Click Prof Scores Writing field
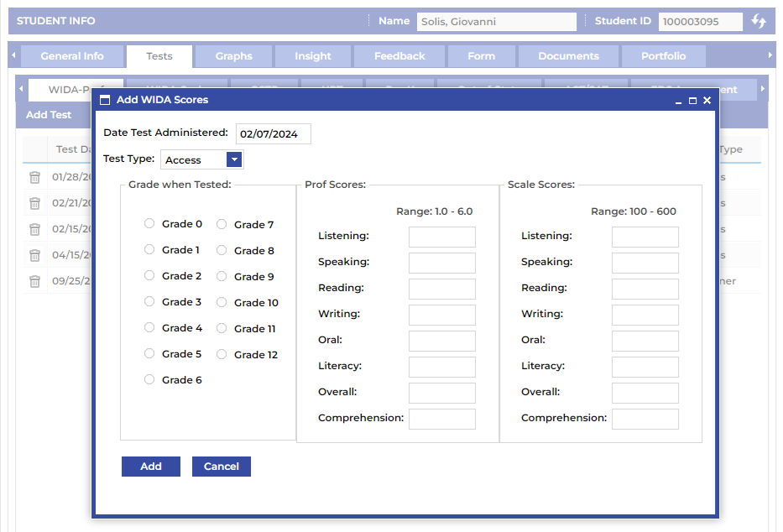 coord(442,315)
